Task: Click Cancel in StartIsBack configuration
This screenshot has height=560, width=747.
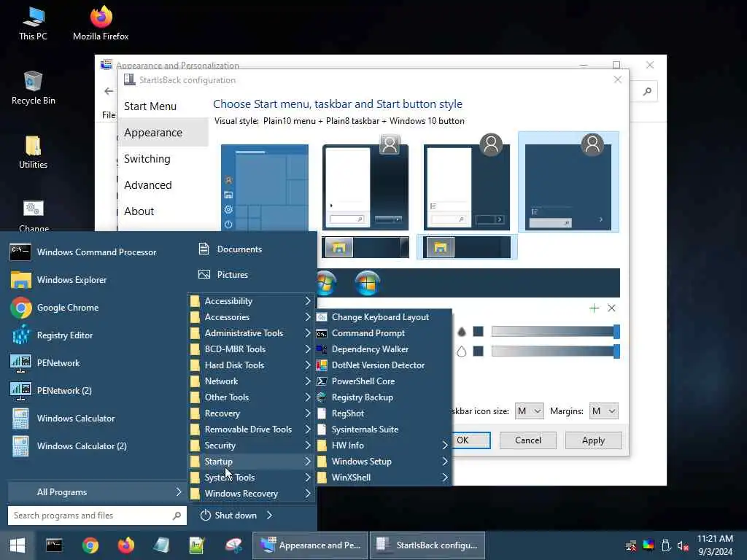Action: click(x=528, y=440)
